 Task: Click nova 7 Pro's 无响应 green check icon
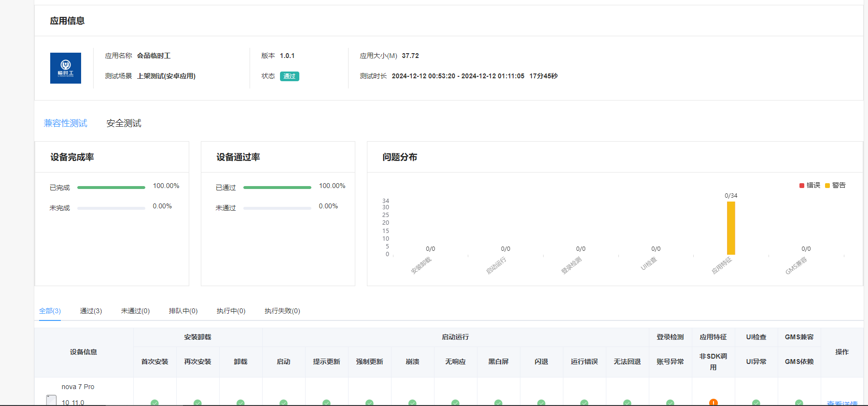[455, 403]
